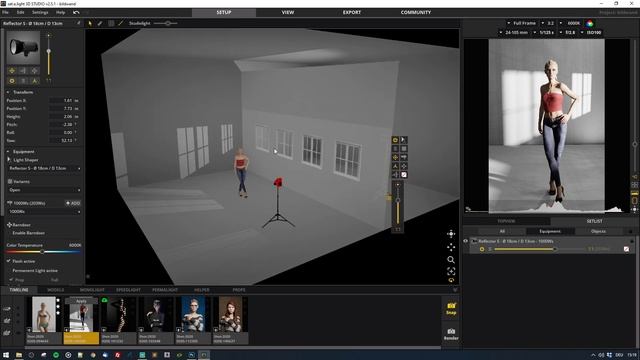Click the first timeline side tool icon
Image resolution: width=640 pixels, height=360 pixels.
[x=7, y=309]
